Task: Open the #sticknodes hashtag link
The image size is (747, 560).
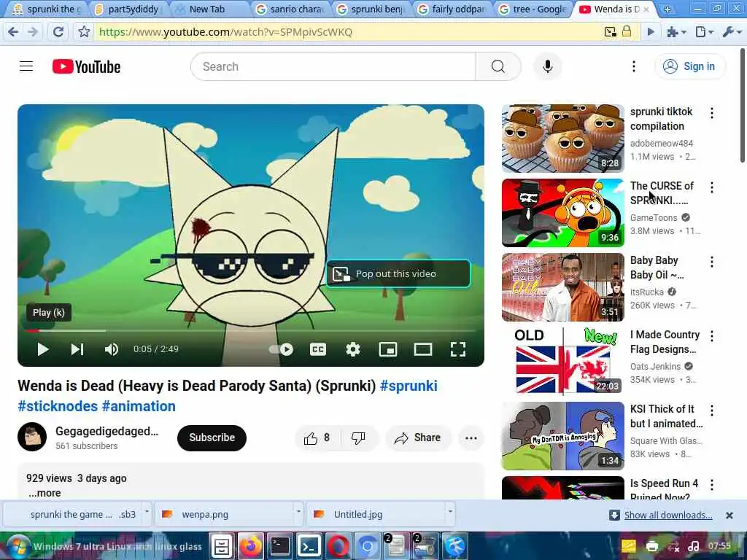Action: click(x=58, y=406)
